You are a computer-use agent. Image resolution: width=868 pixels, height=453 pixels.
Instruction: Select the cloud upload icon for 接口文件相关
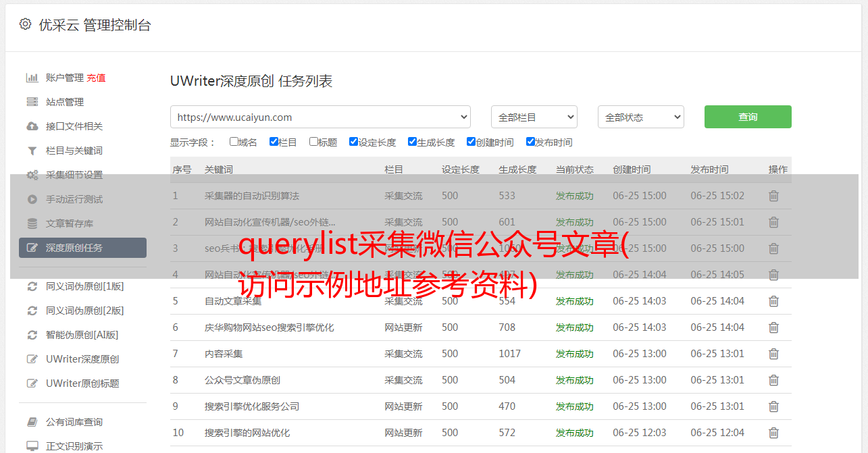point(32,126)
